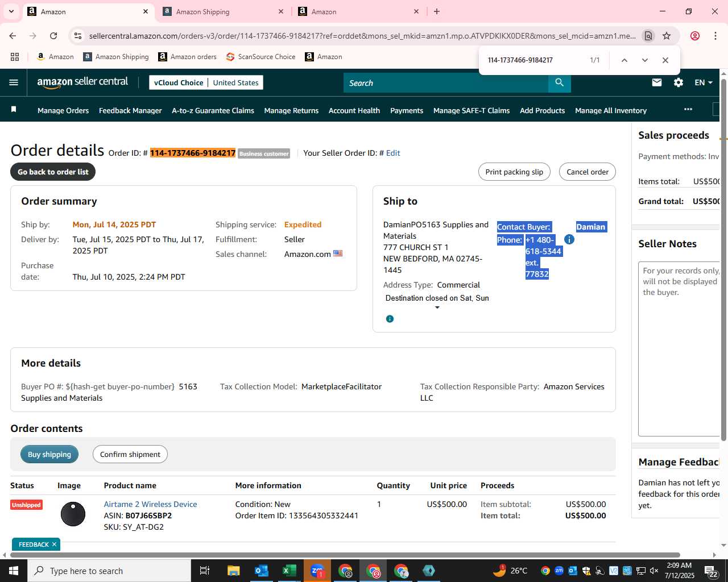Click the vertical page scrollbar
728x582 pixels.
pos(723,259)
